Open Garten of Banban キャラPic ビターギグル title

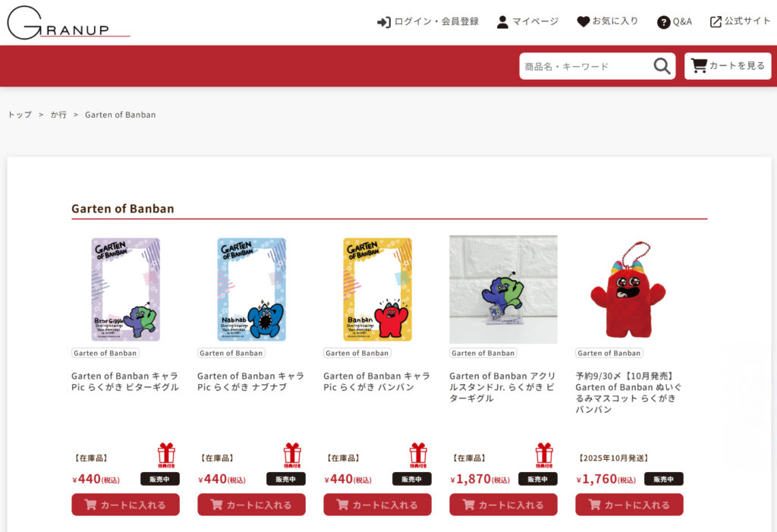[125, 381]
